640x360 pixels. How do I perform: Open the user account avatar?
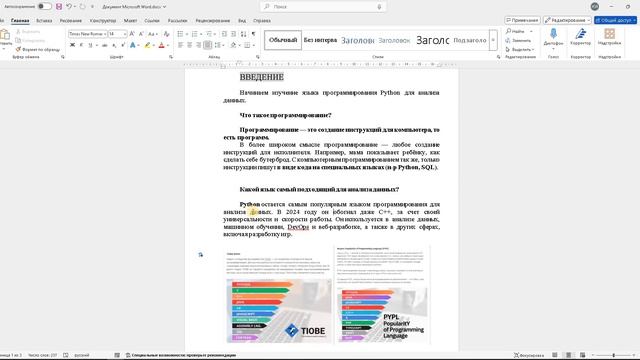(595, 7)
